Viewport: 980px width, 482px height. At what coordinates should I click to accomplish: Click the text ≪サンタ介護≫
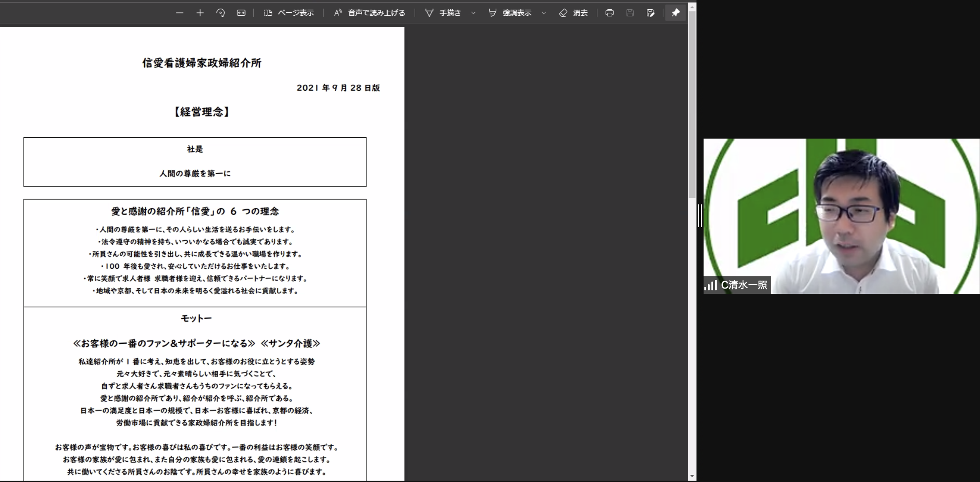tap(291, 343)
